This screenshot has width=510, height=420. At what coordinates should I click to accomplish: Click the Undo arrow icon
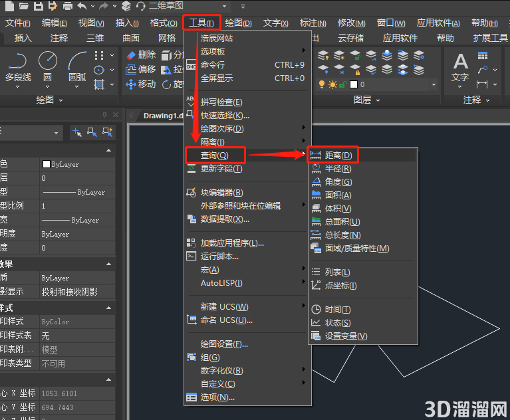tap(82, 5)
